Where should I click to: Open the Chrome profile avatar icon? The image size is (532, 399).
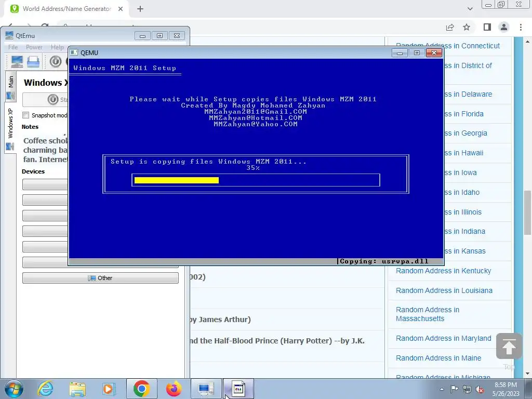coord(504,27)
